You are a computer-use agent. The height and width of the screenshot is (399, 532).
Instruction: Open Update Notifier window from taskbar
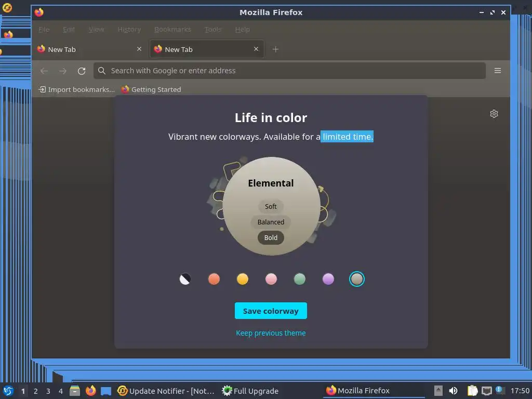click(166, 391)
